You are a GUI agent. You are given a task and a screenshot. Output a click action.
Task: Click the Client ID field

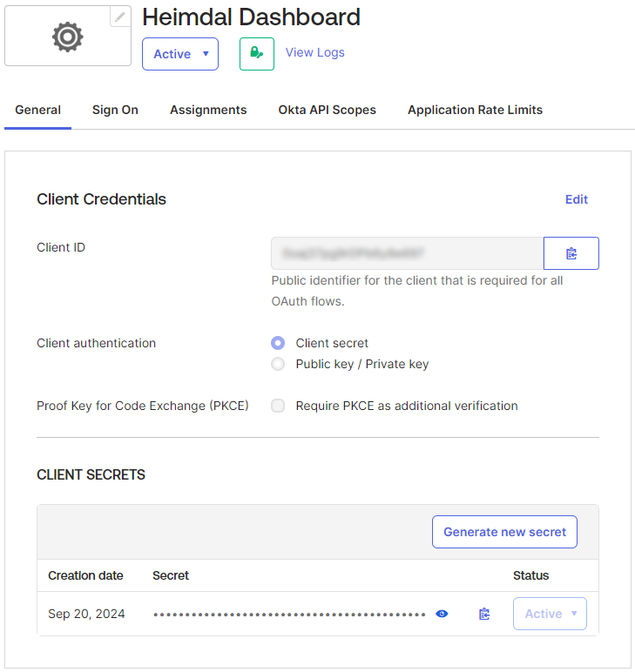pyautogui.click(x=407, y=253)
